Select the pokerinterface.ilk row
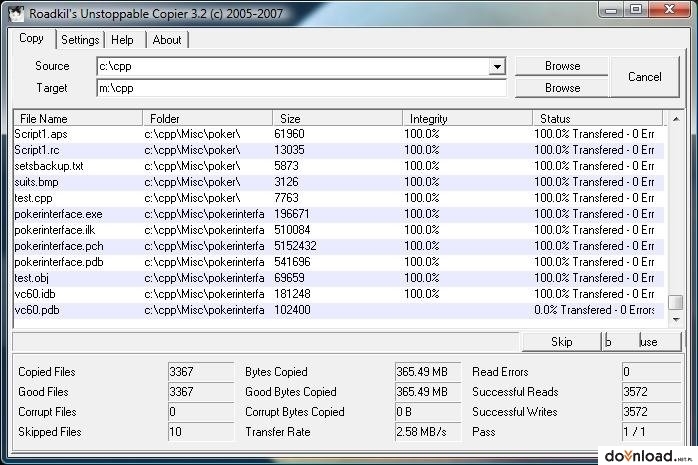This screenshot has width=698, height=465. click(x=338, y=230)
